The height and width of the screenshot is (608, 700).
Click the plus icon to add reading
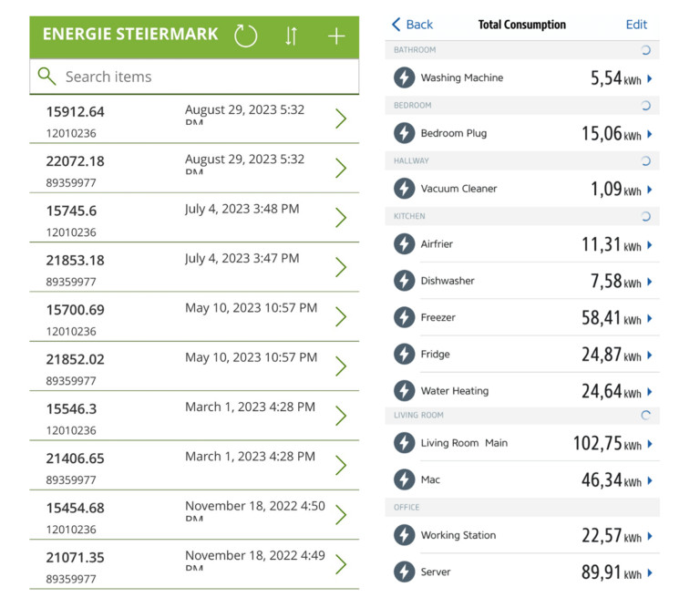(x=336, y=36)
